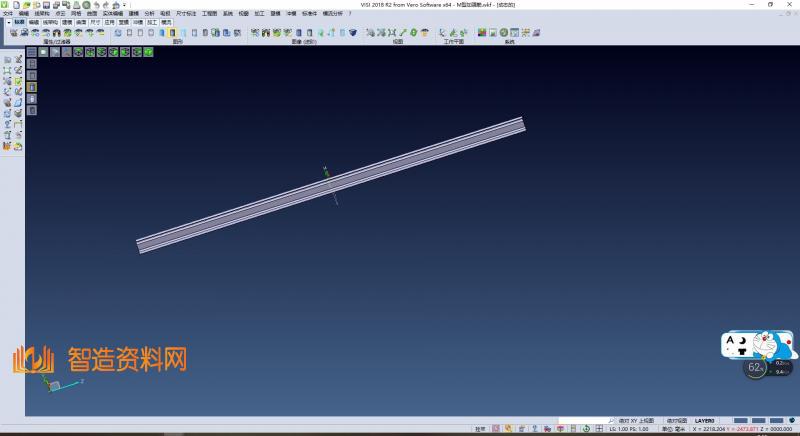Image resolution: width=800 pixels, height=436 pixels.
Task: Expand the toolbar tab strip arrow left of 标准
Action: tap(8, 21)
